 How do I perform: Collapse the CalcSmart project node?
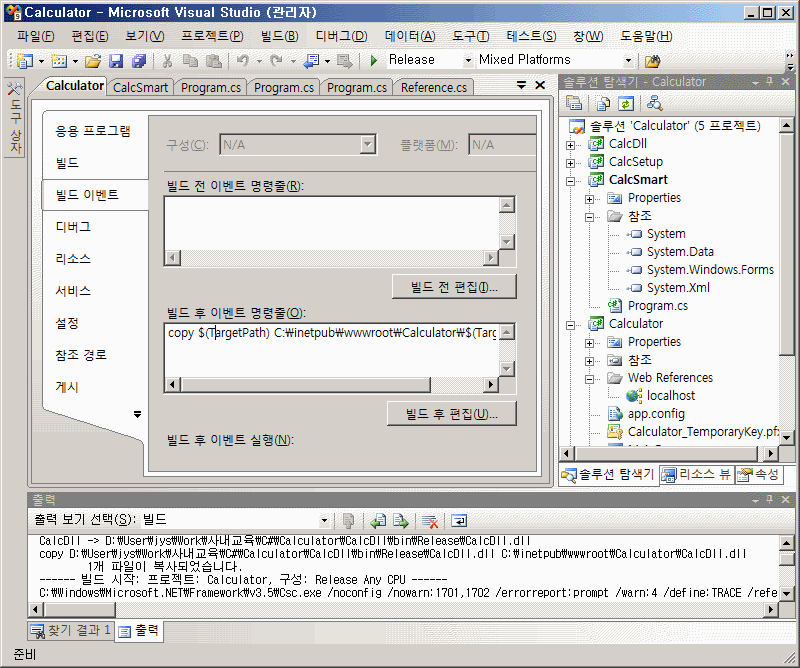coord(570,181)
